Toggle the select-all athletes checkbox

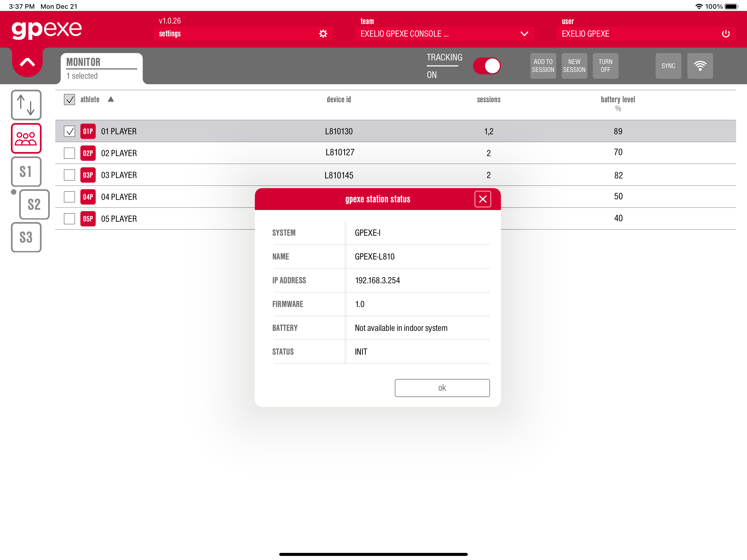pyautogui.click(x=69, y=100)
